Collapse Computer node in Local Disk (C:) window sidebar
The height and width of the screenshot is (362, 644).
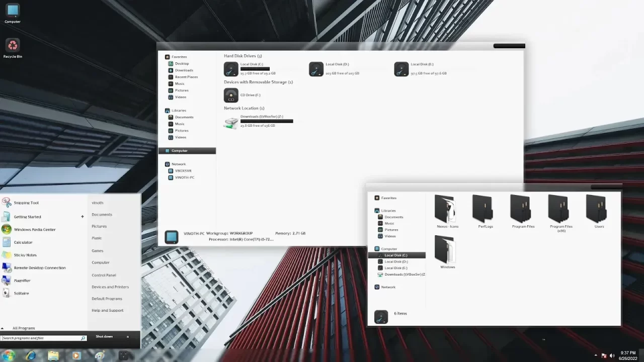coord(385,249)
